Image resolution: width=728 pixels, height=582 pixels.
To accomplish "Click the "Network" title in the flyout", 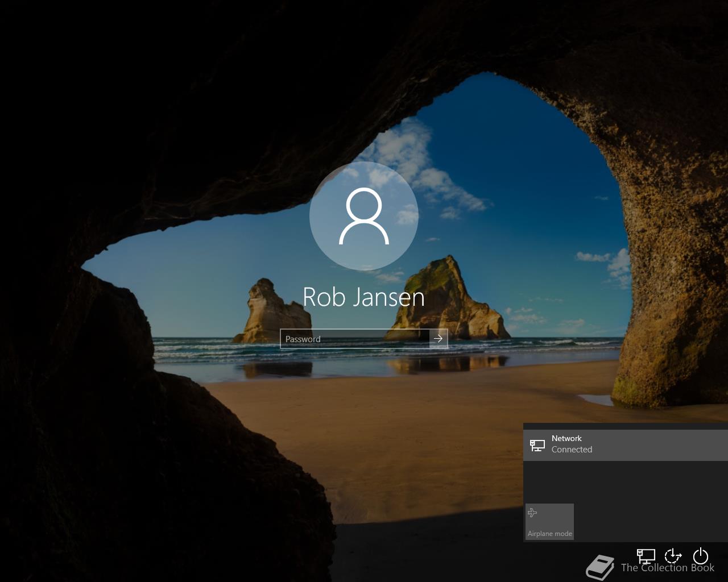I will pyautogui.click(x=566, y=438).
